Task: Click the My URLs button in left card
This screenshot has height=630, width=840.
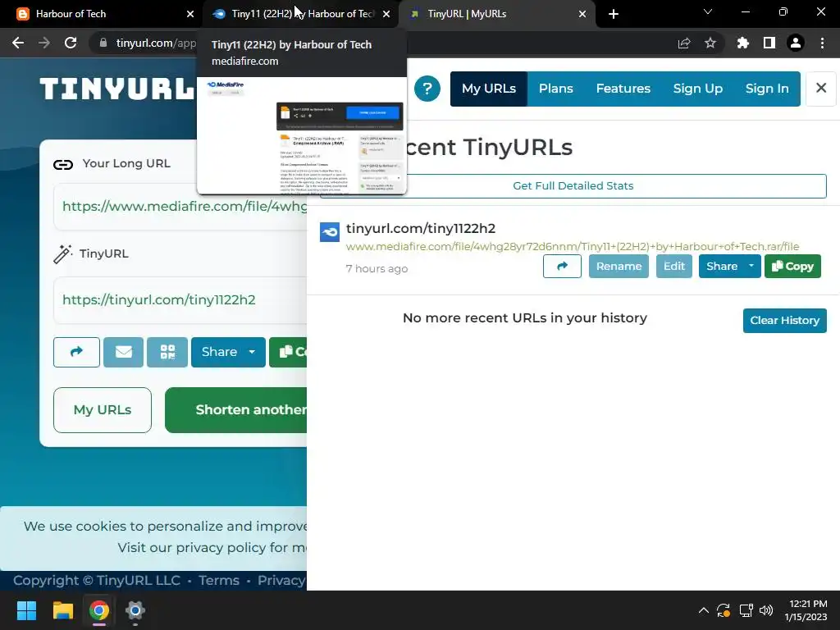Action: click(x=103, y=410)
